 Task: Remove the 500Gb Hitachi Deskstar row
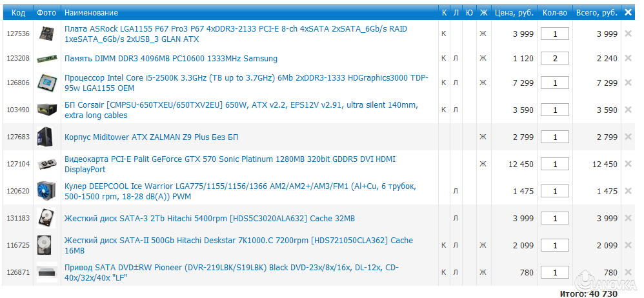[628, 245]
